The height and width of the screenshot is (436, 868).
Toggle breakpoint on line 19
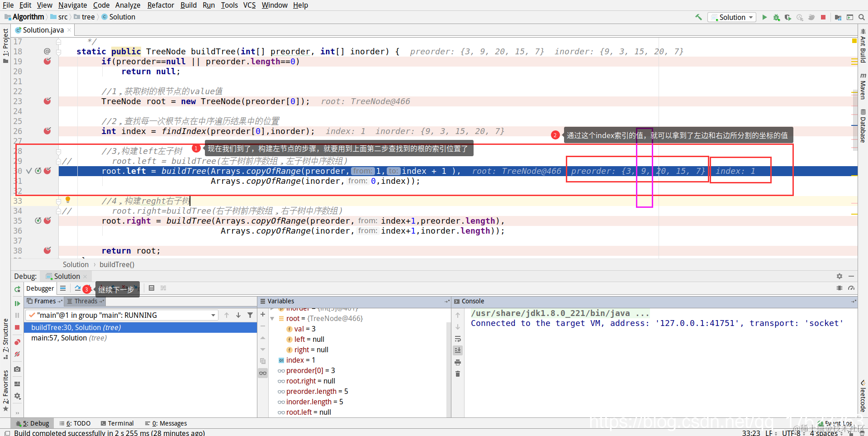pyautogui.click(x=47, y=61)
